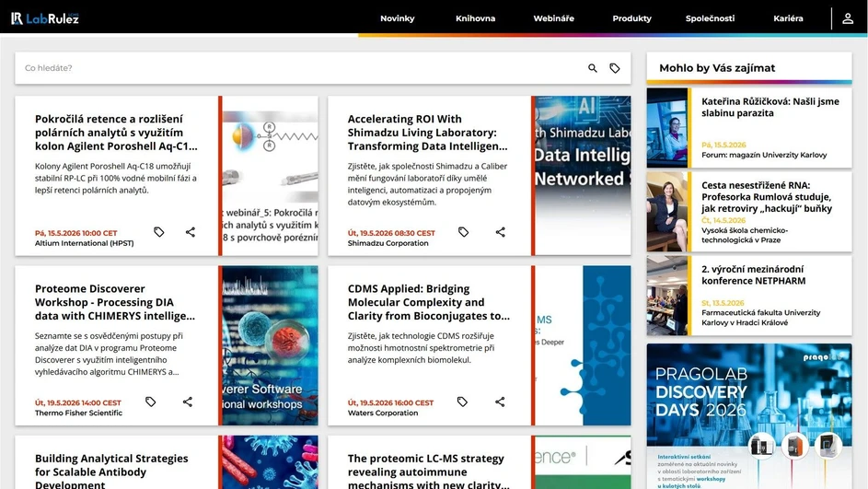Image resolution: width=868 pixels, height=489 pixels.
Task: Click the NETPHARM conference photo
Action: (x=667, y=296)
